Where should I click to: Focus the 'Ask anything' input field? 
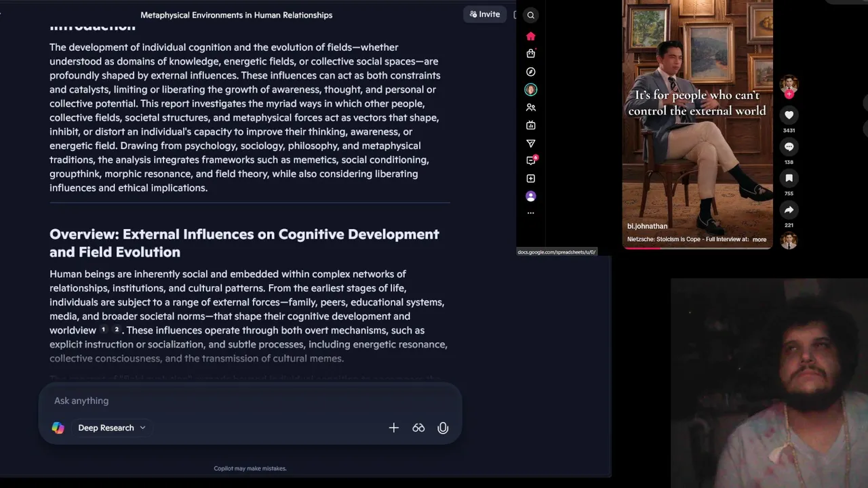(x=250, y=401)
